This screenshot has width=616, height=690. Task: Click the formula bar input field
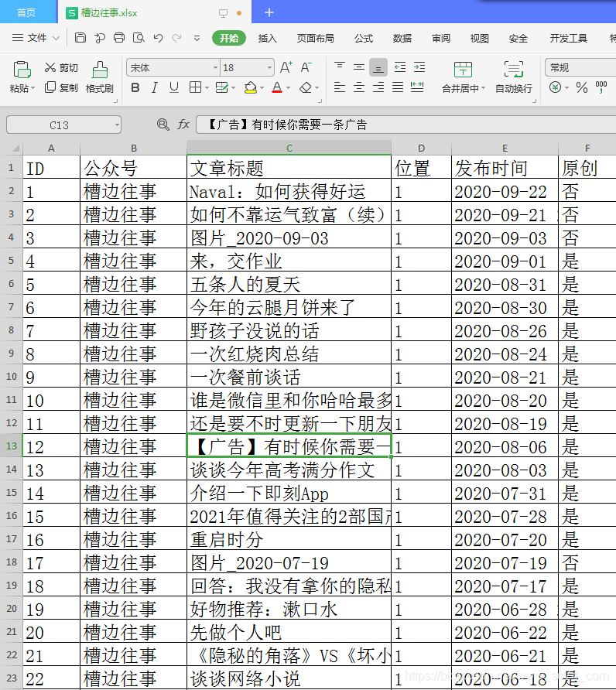406,125
